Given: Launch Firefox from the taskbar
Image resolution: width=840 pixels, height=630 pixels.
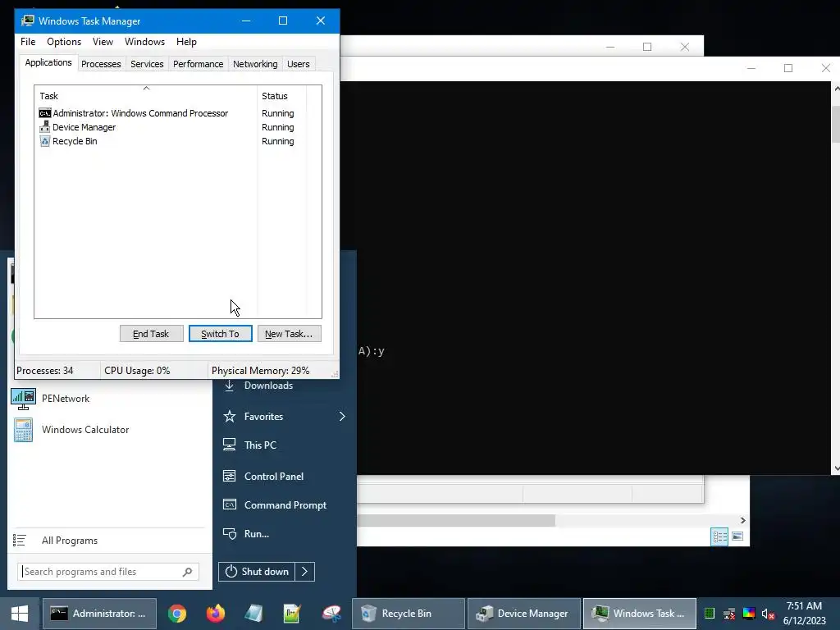Looking at the screenshot, I should pyautogui.click(x=216, y=614).
